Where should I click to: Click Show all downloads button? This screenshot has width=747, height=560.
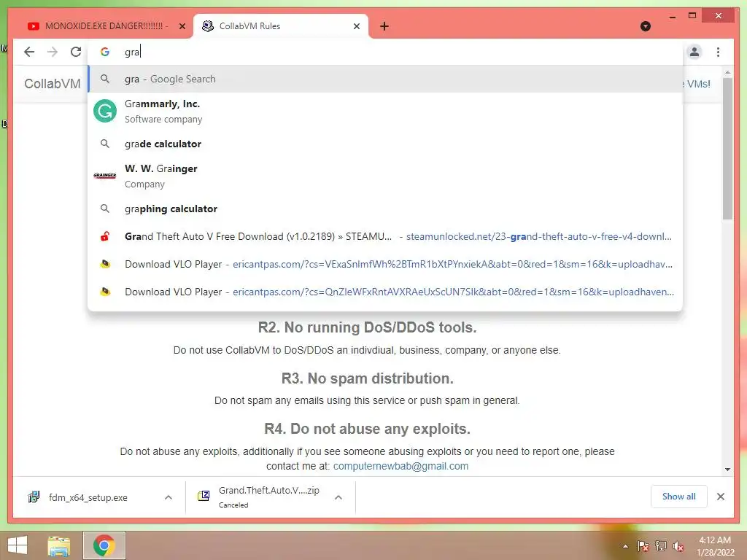click(679, 497)
